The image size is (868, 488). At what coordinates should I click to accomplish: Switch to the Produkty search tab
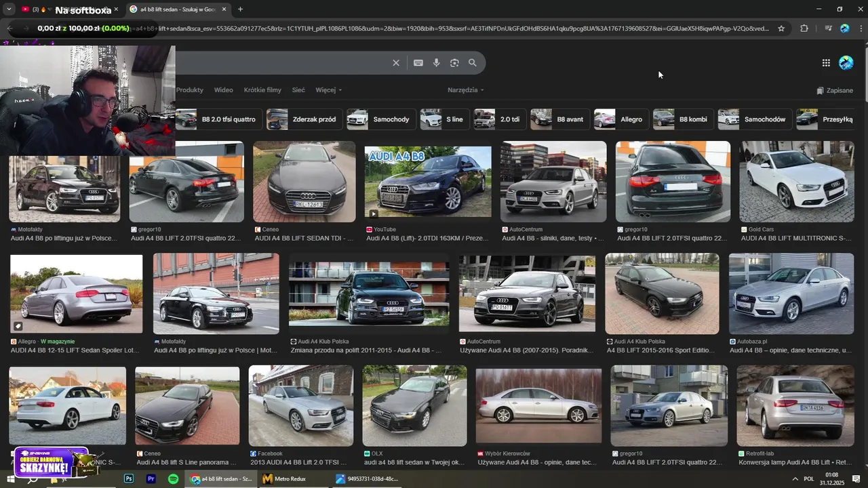[190, 90]
